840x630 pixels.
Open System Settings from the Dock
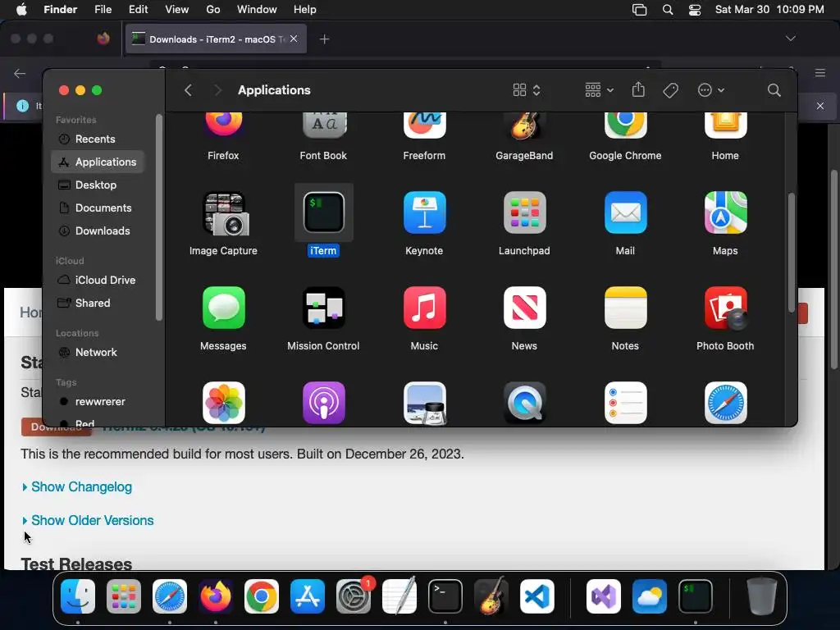click(x=354, y=596)
